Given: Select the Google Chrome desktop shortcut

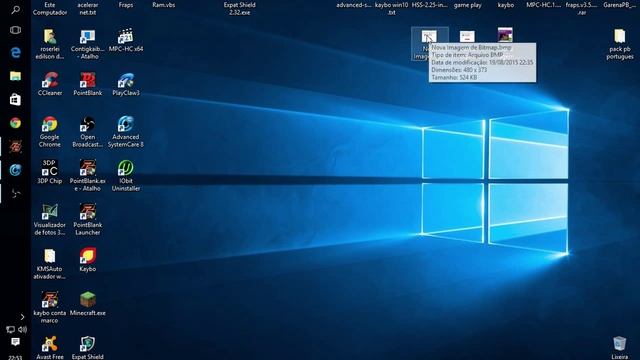Looking at the screenshot, I should (50, 132).
